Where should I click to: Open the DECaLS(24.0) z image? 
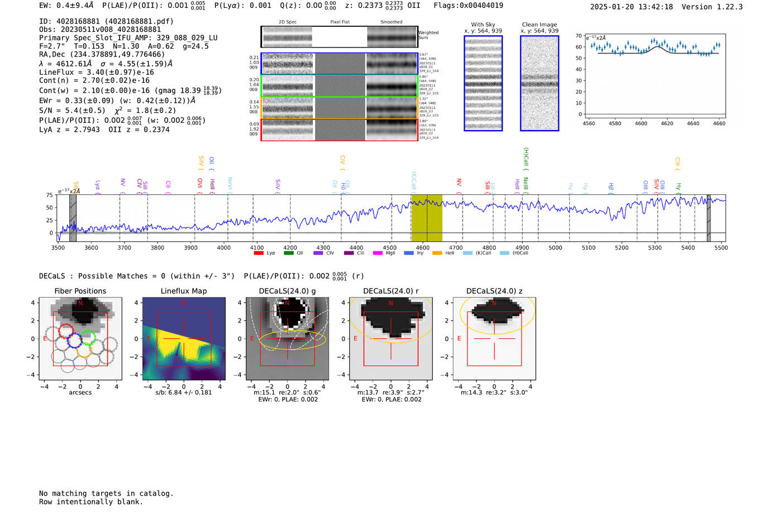(x=494, y=338)
